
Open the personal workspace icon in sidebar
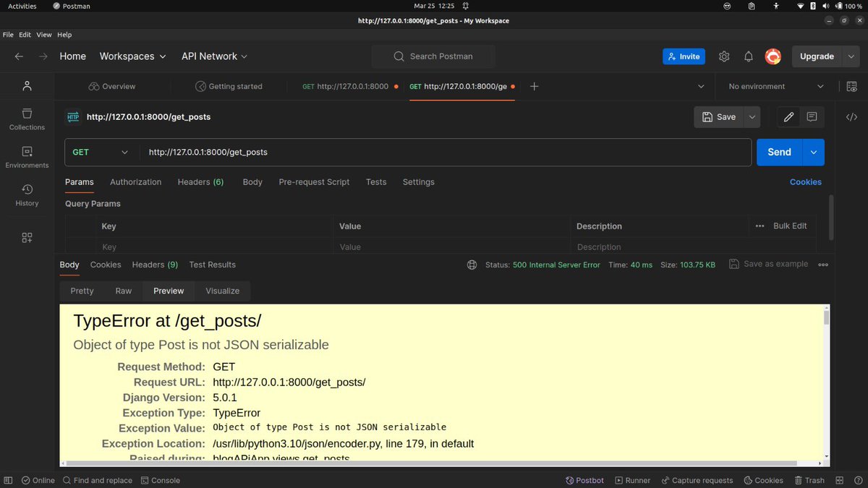(x=27, y=86)
